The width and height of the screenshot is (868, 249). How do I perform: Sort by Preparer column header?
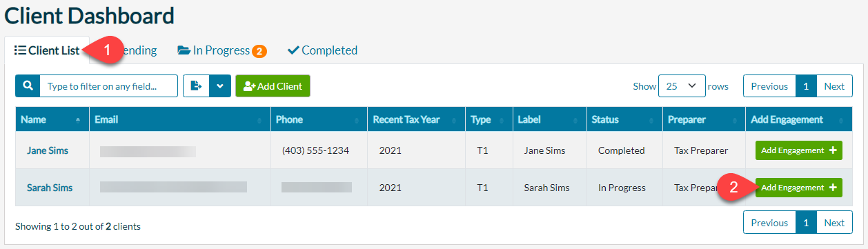click(704, 119)
